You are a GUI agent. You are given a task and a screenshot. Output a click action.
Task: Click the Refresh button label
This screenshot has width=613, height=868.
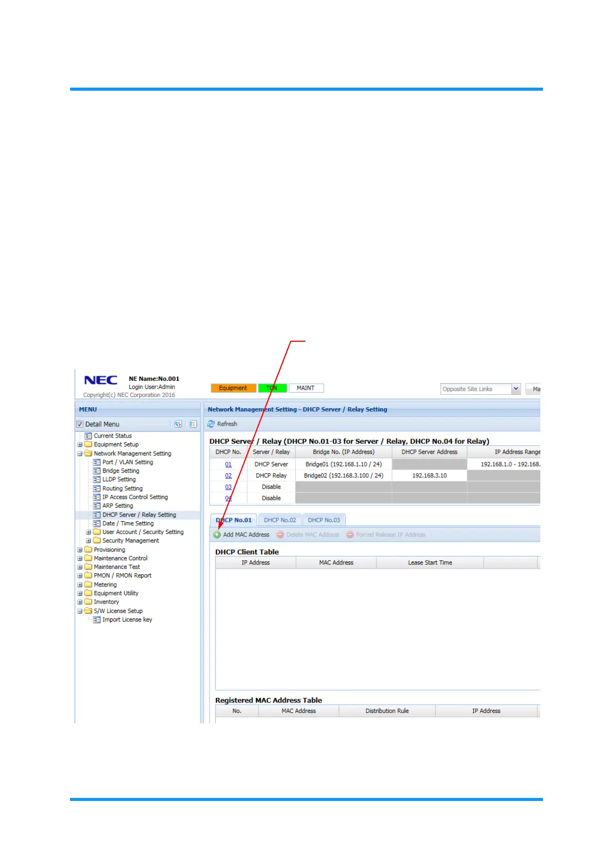coord(227,424)
